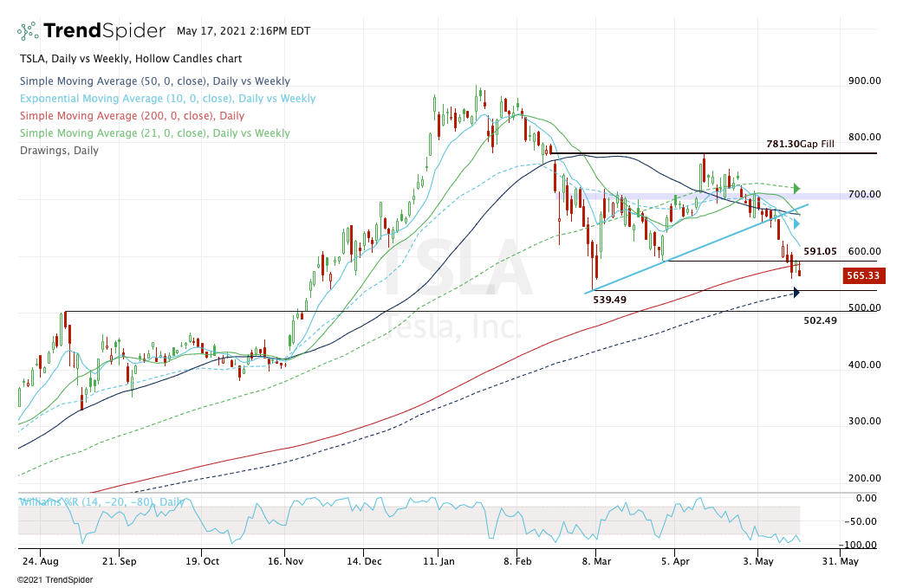Click the 200.00 price axis label
903x588 pixels.
coord(864,477)
